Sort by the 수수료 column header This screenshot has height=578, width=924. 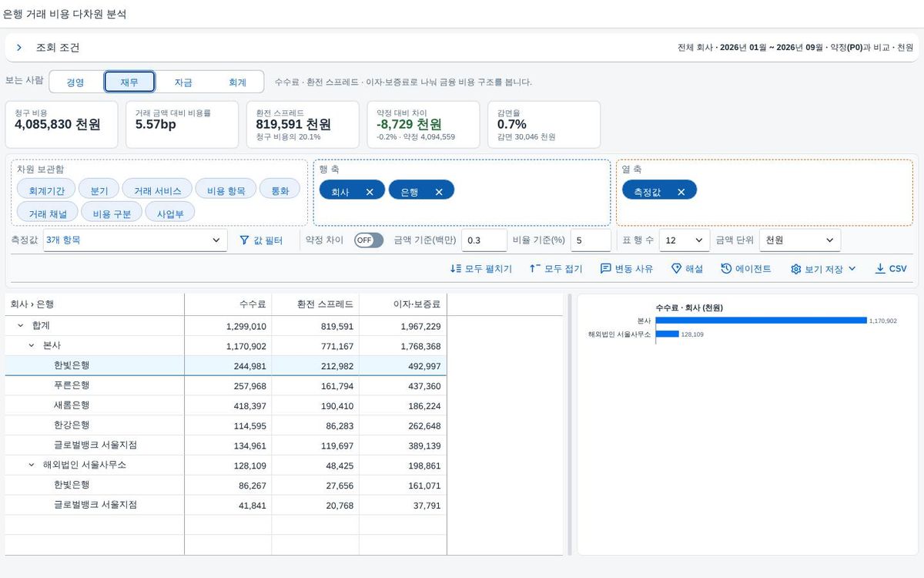(x=229, y=304)
